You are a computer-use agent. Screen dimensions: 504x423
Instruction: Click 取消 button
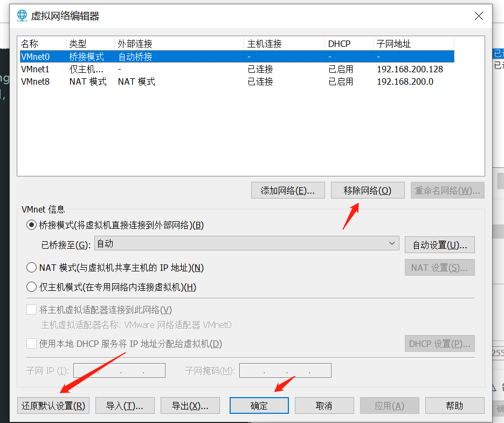325,406
